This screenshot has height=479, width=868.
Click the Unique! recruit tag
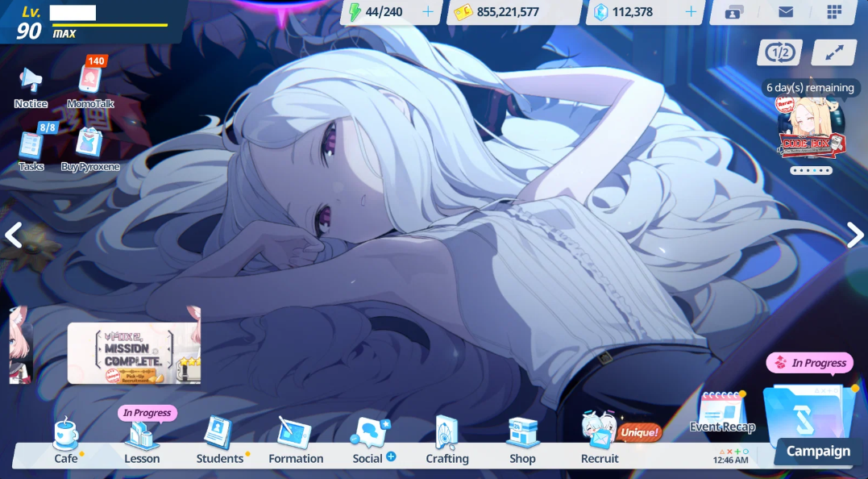coord(640,432)
